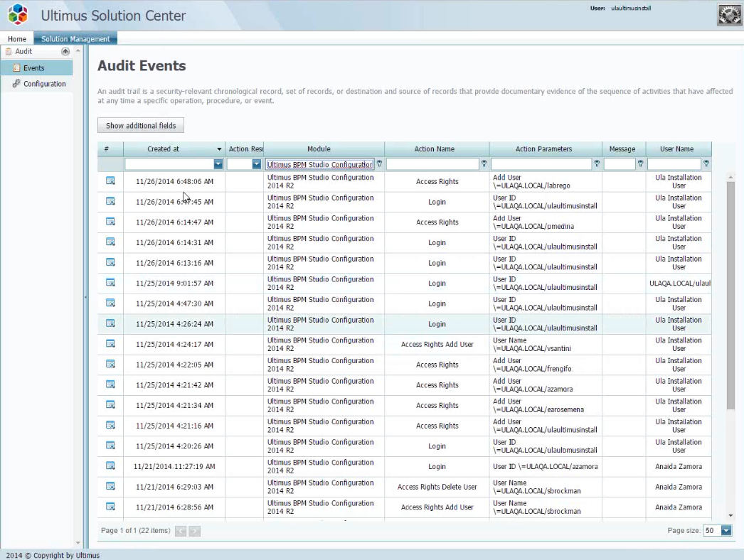Viewport: 744px width, 560px height.
Task: View details icon for 6:14:47 AM event
Action: [x=110, y=222]
